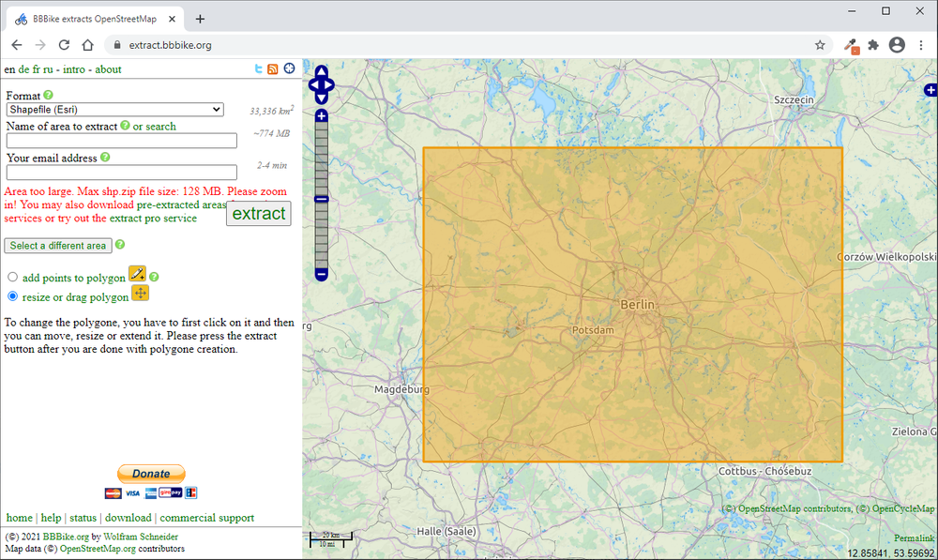
Task: Zoom in using the map's plus icon
Action: click(321, 115)
